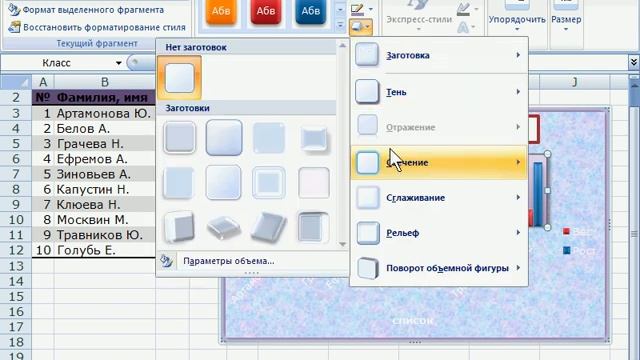The height and width of the screenshot is (360, 640).
Task: Open the Рельеф bevel submenu
Action: click(439, 233)
